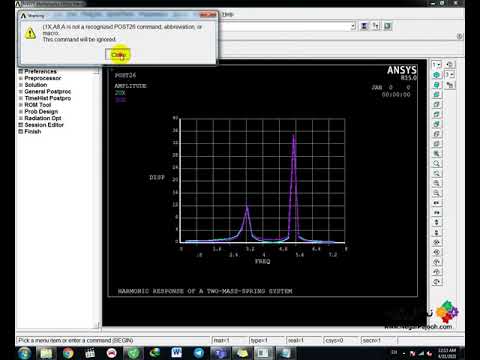The width and height of the screenshot is (480, 360).
Task: Click the Main Menu scrollbar down arrow
Action: (97, 325)
